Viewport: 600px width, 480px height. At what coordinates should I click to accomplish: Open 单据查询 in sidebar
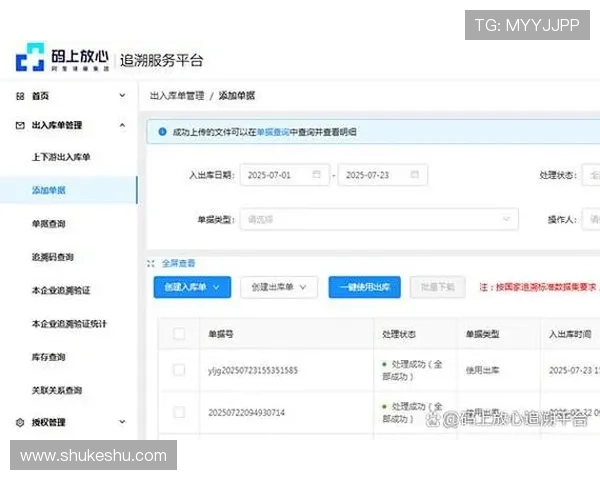[x=49, y=224]
